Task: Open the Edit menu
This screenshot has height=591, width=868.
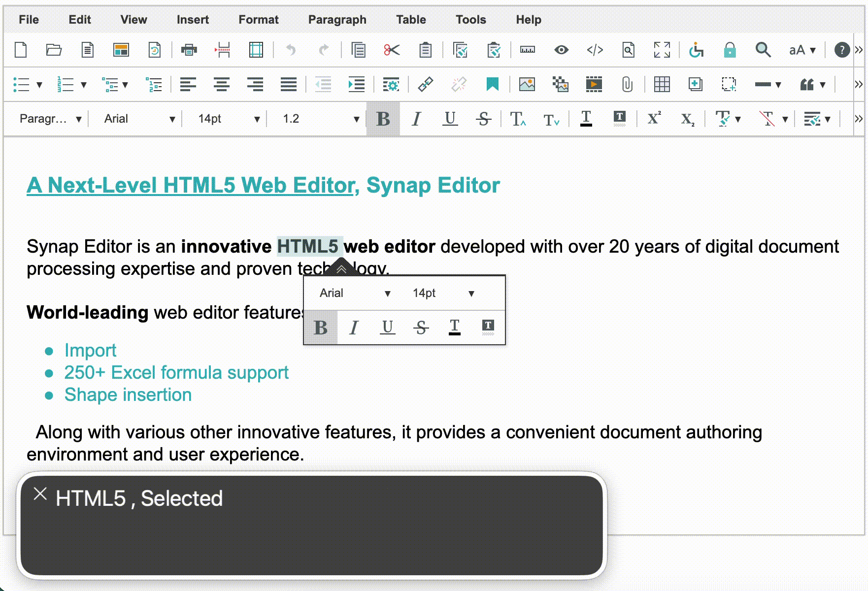Action: tap(80, 20)
